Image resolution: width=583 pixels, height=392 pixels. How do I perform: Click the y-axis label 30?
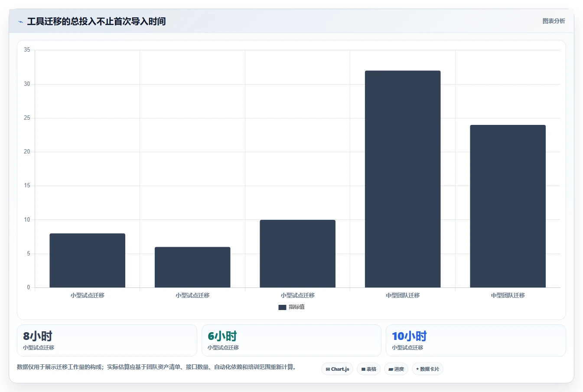coord(27,84)
